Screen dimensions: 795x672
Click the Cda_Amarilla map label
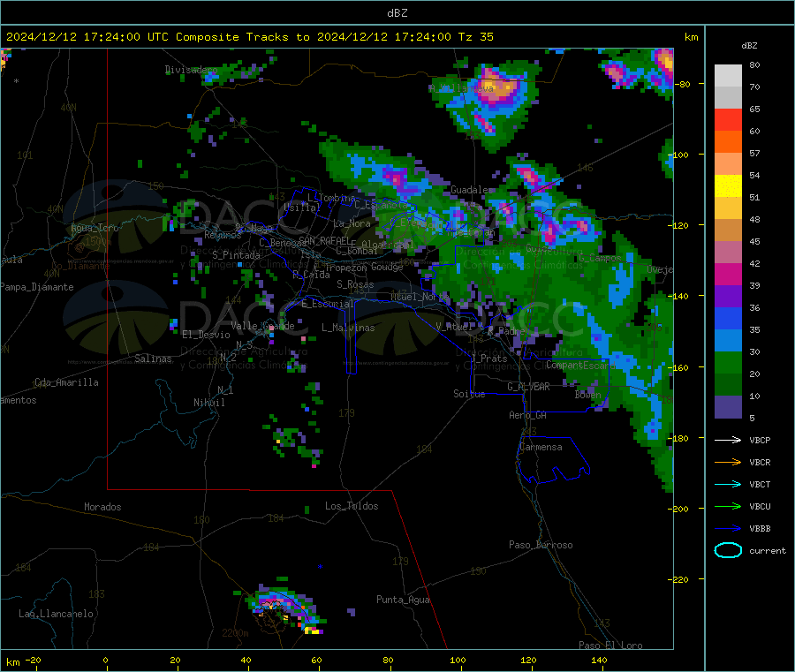tap(66, 382)
